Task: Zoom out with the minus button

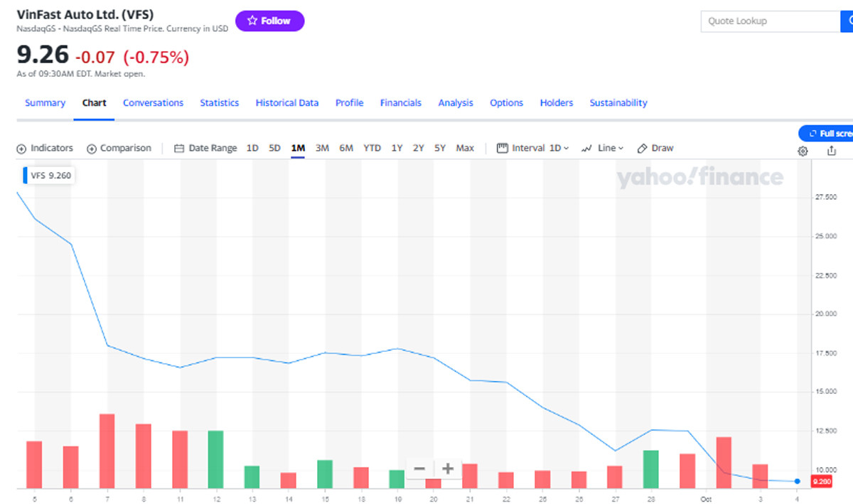Action: coord(419,468)
